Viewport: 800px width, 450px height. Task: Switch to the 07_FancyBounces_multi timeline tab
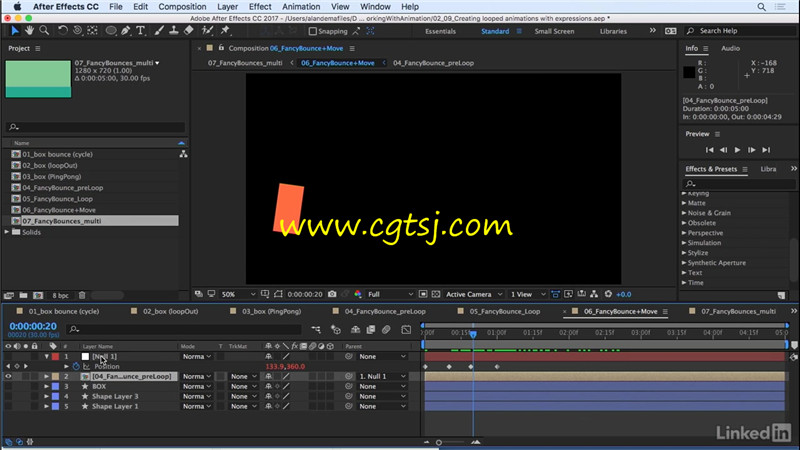[738, 311]
